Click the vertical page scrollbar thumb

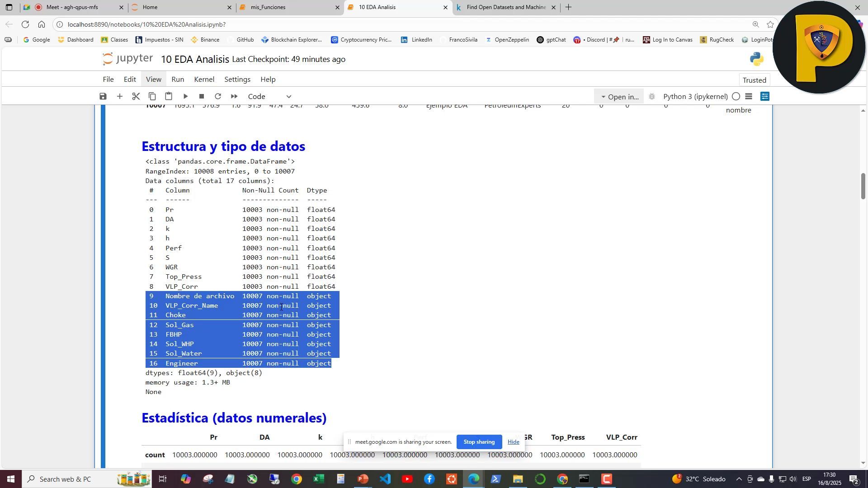pyautogui.click(x=863, y=186)
